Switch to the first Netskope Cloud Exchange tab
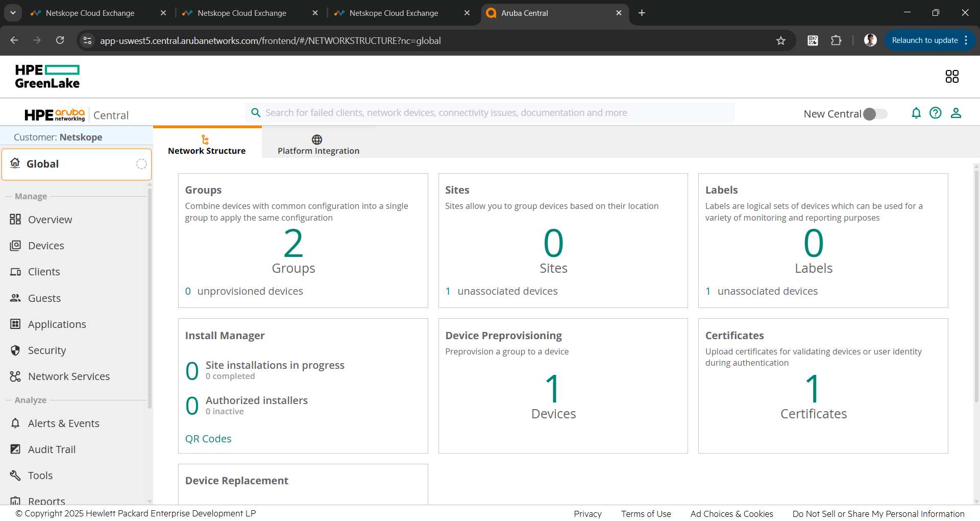 90,13
